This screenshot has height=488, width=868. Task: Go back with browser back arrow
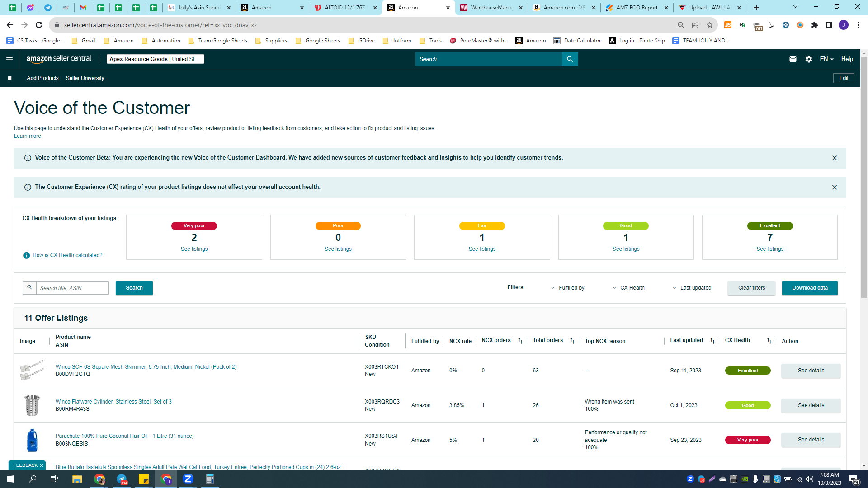(10, 25)
